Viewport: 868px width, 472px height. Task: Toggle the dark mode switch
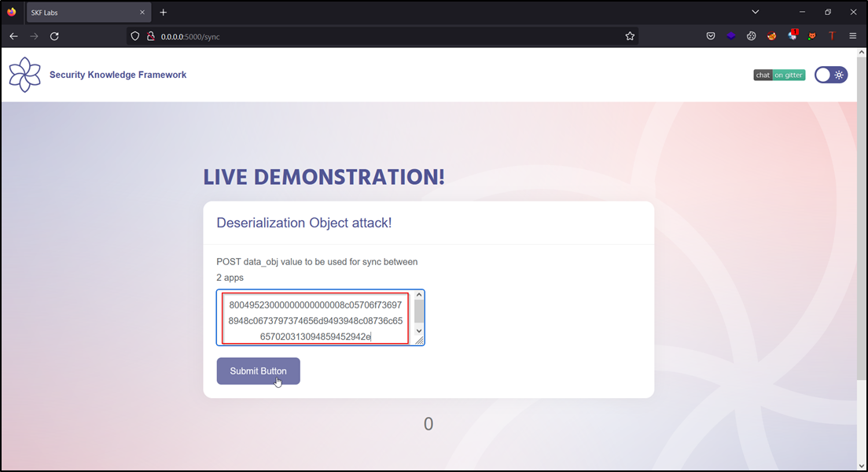click(x=830, y=74)
